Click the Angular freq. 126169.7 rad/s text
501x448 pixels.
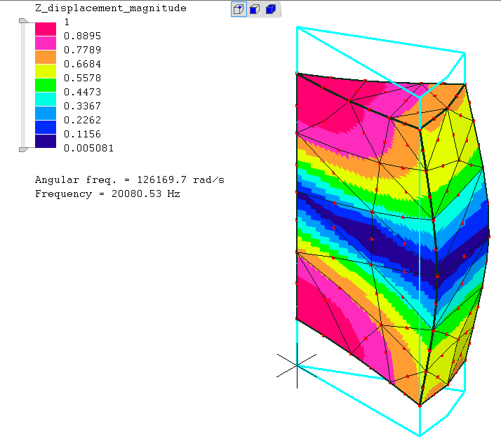point(129,180)
